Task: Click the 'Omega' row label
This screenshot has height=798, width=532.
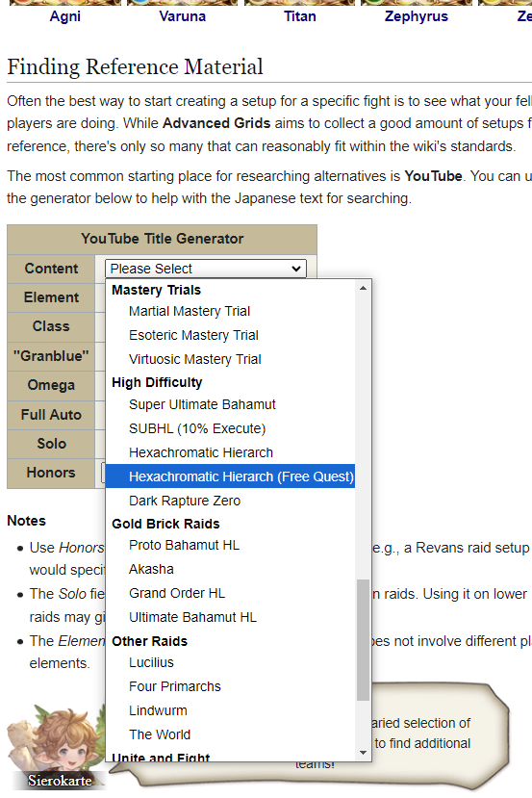Action: tap(51, 385)
